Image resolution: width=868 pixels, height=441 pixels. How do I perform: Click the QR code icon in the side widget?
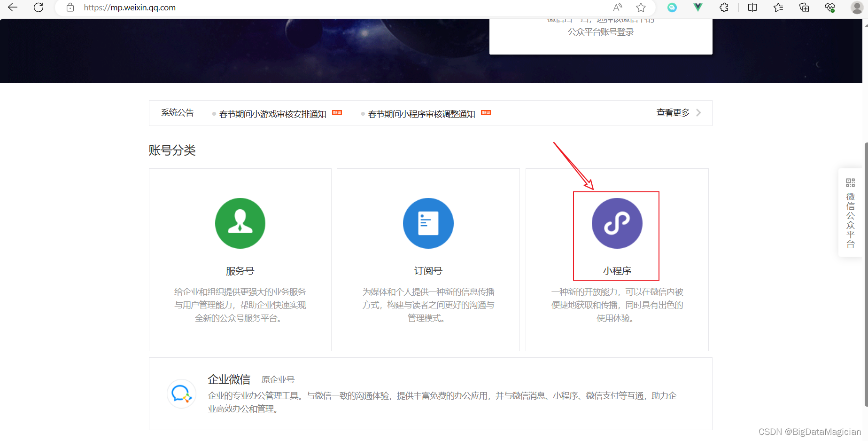coord(851,182)
